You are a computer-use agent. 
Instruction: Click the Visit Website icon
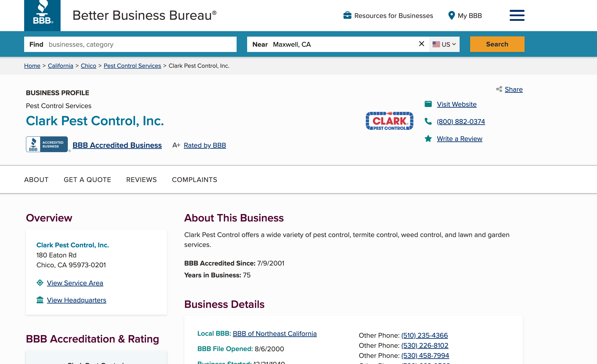click(x=428, y=104)
